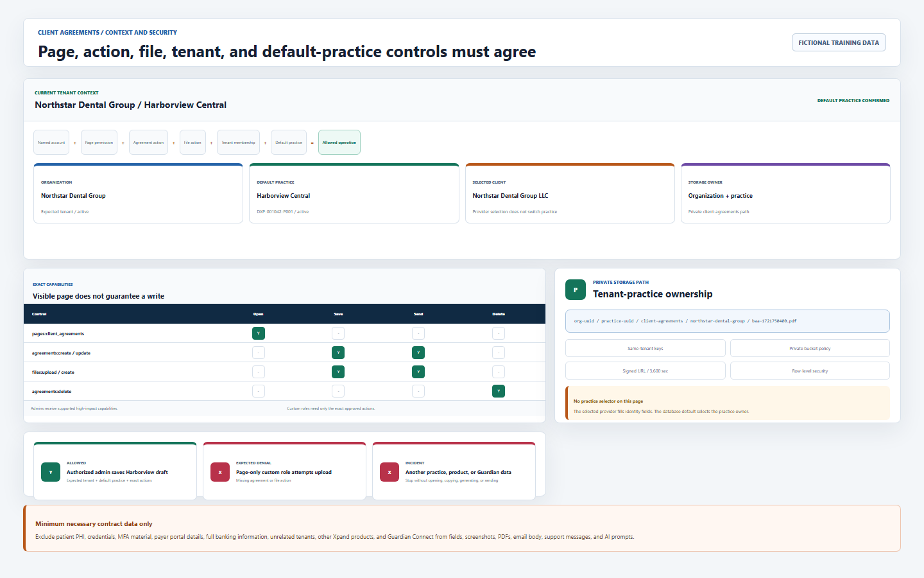Click 'Private client agreements path' text
Image resolution: width=924 pixels, height=578 pixels.
click(719, 212)
